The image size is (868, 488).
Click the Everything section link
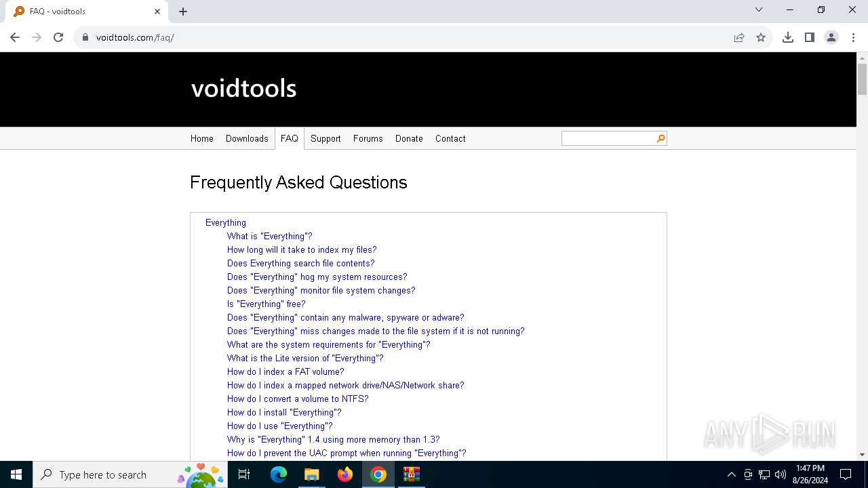tap(226, 222)
